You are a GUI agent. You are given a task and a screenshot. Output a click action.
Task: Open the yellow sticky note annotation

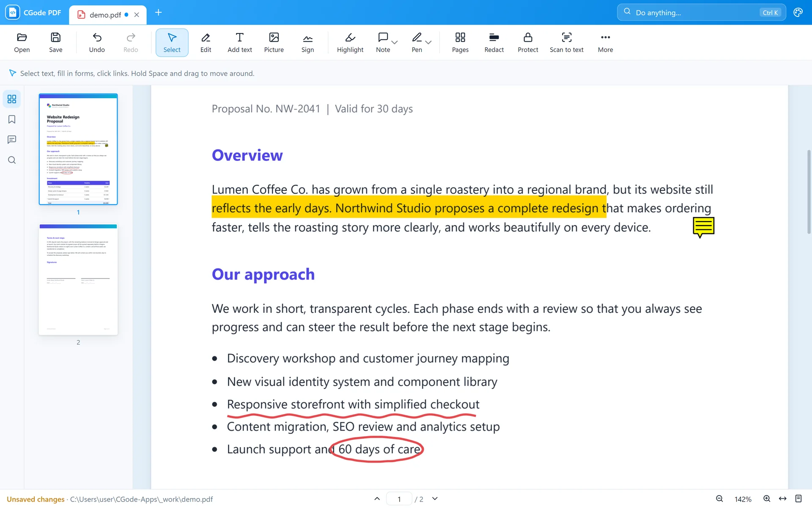(703, 227)
